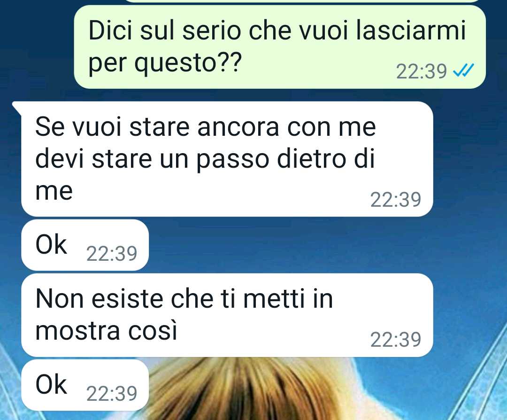Select the first 'Ok' reply bubble
The image size is (507, 420).
(85, 245)
